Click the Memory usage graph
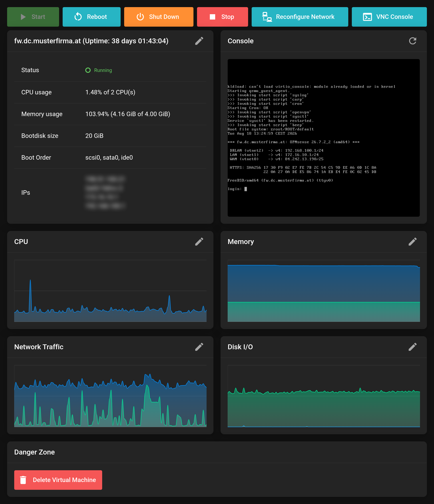The image size is (434, 504). (324, 291)
